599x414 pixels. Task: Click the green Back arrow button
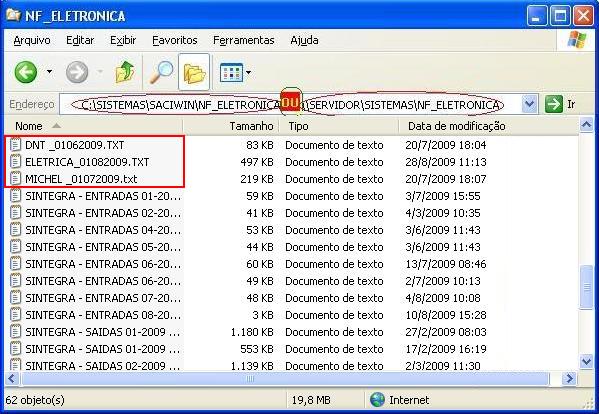[x=26, y=72]
